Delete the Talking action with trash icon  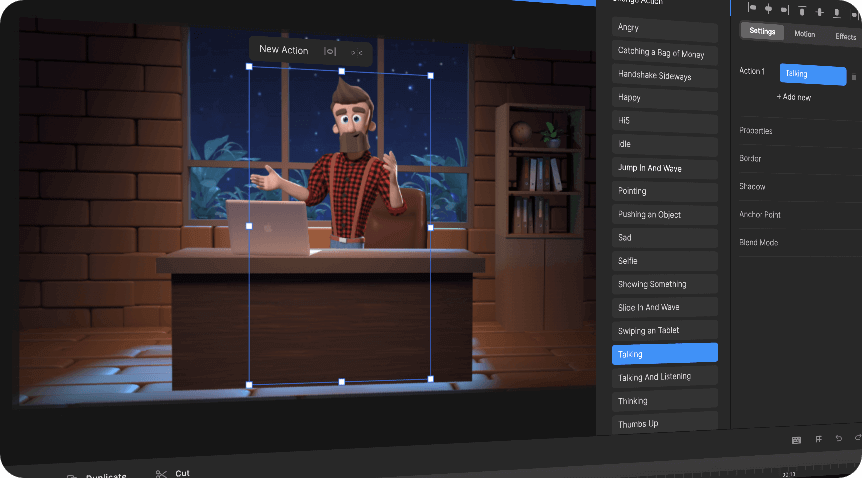[854, 78]
